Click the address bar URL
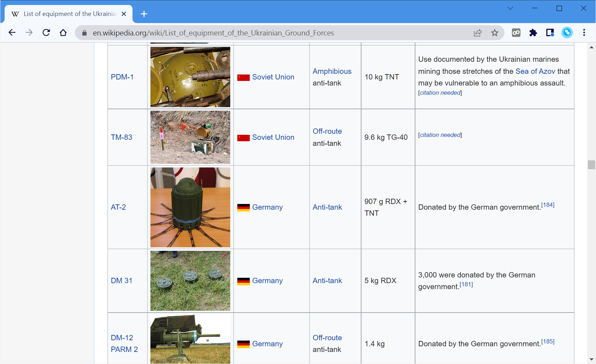 213,33
